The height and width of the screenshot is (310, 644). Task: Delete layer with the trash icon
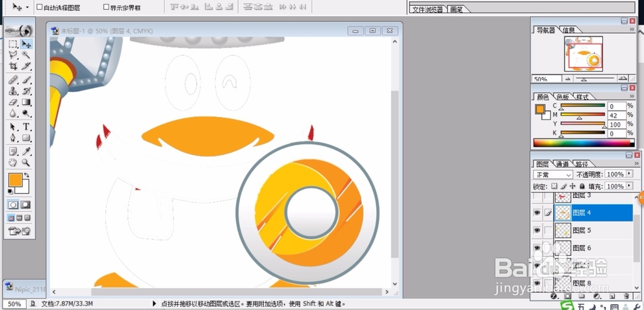coord(627,296)
